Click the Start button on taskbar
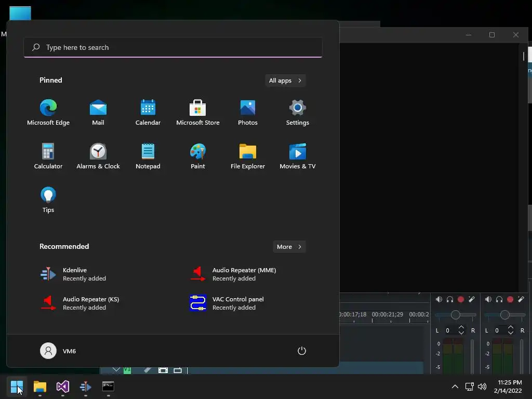 coord(17,387)
